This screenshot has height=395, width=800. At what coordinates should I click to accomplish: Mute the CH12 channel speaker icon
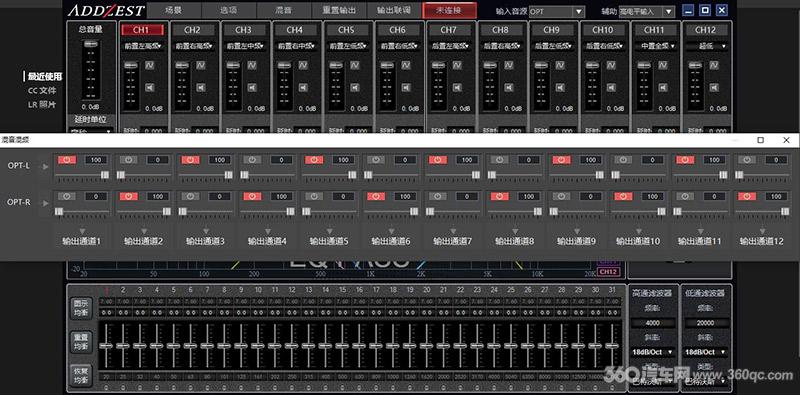tap(713, 87)
